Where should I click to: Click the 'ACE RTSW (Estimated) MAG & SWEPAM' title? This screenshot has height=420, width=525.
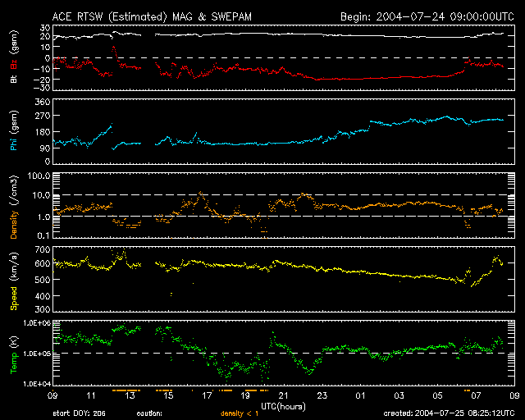pyautogui.click(x=152, y=16)
